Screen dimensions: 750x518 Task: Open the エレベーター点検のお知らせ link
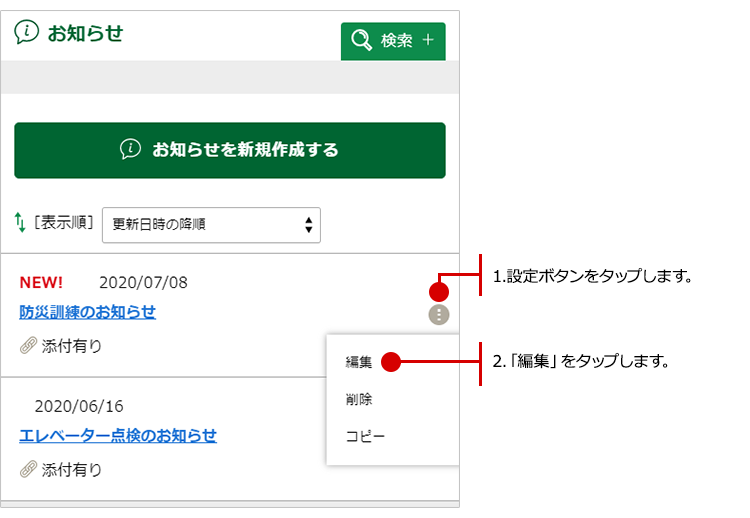coord(118,436)
